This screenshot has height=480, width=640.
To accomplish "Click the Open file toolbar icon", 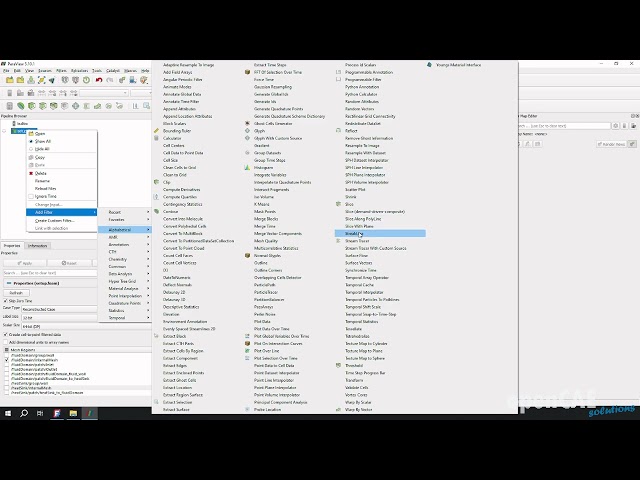I will pos(10,80).
